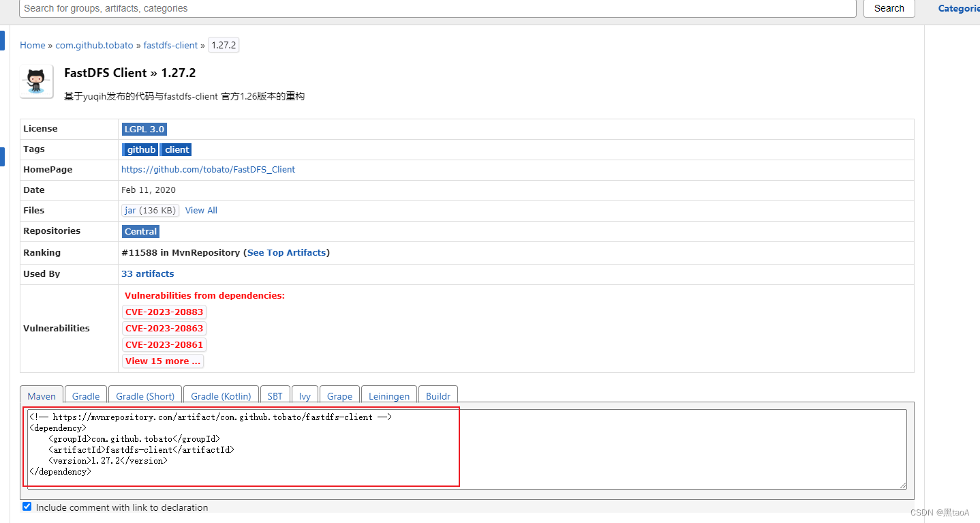Viewport: 980px width, 523px height.
Task: Open the Categories link in header
Action: click(959, 8)
